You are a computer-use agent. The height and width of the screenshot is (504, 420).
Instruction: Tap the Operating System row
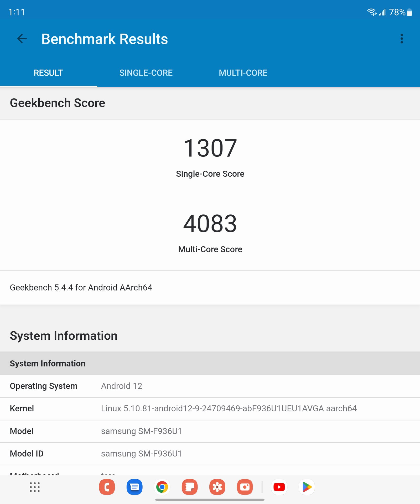tap(210, 386)
